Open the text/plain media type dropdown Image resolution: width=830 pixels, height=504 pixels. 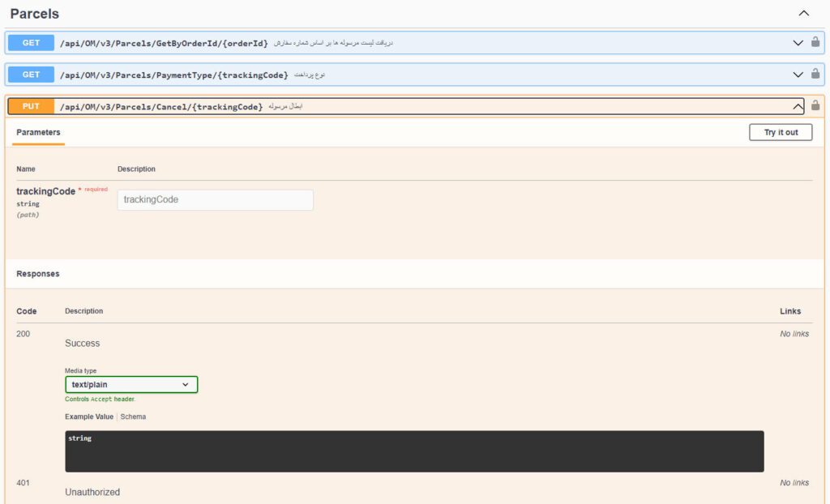point(131,385)
